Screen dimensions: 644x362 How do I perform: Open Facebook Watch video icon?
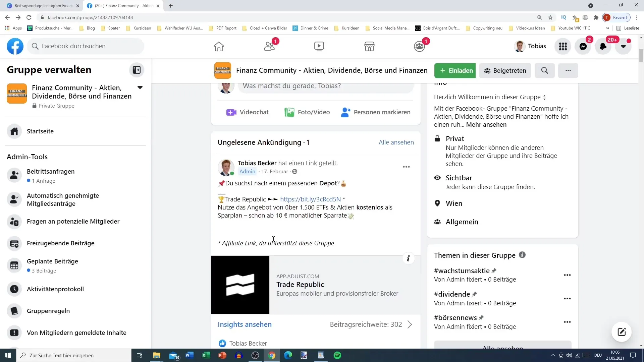tap(319, 46)
